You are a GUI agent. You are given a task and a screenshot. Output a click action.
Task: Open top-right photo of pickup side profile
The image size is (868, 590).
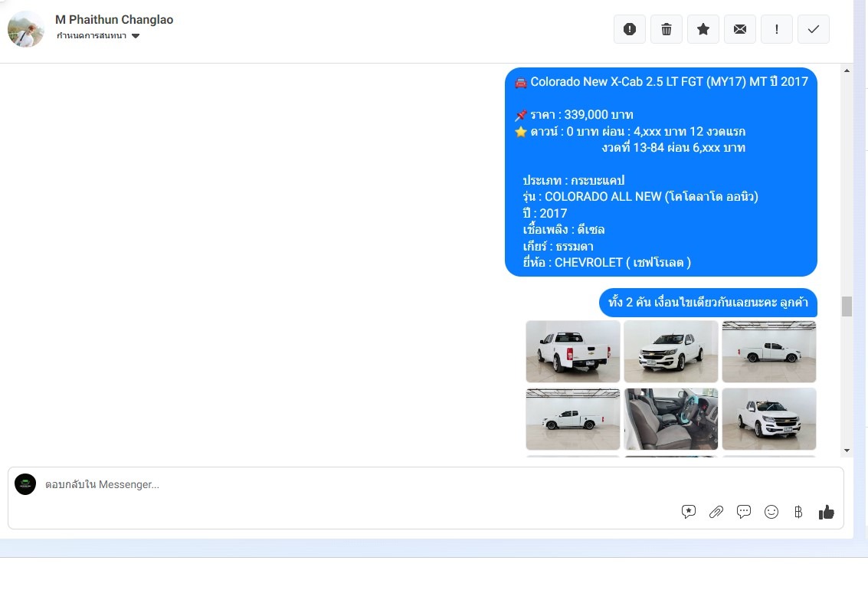click(769, 352)
